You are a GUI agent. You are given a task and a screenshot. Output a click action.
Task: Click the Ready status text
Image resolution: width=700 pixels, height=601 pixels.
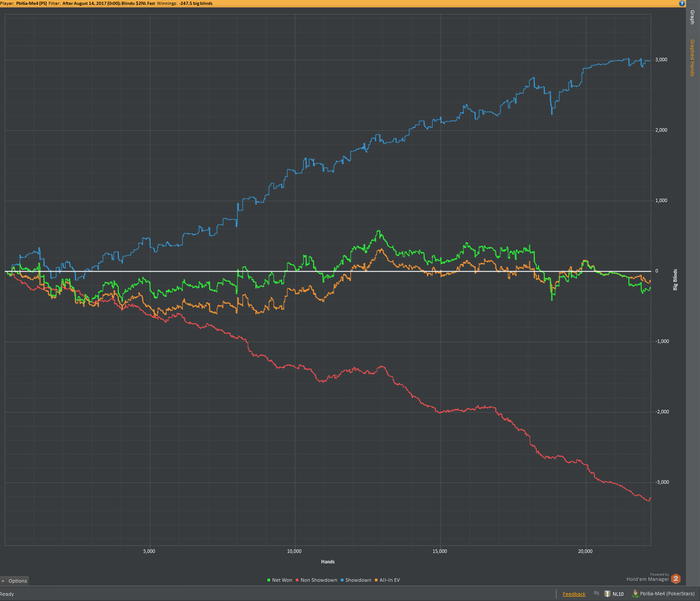click(x=7, y=594)
